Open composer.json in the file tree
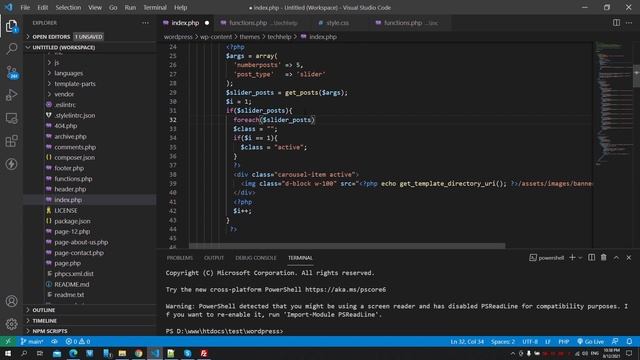The image size is (640, 360). 74,158
